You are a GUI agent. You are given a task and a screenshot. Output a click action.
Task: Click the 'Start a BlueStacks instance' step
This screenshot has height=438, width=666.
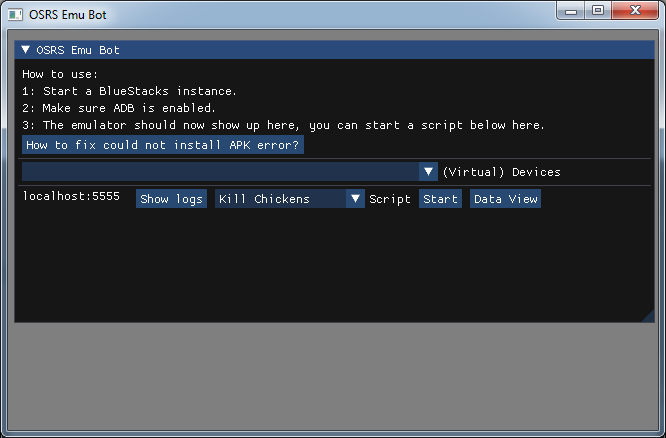click(x=129, y=91)
